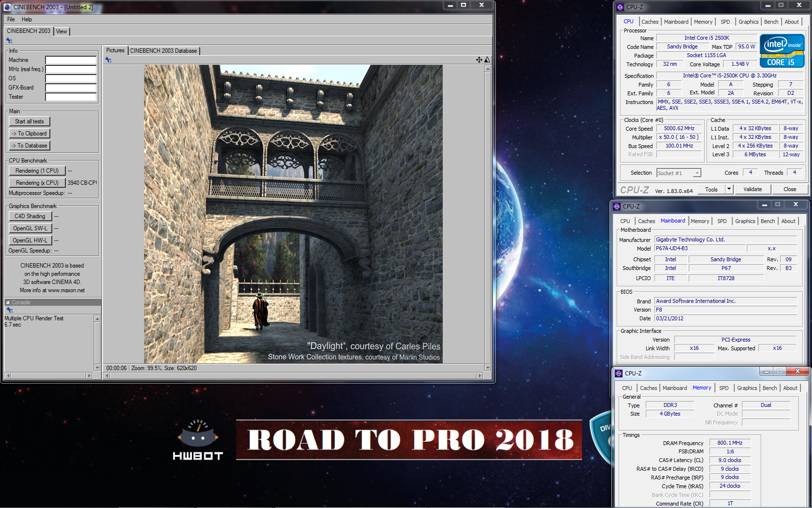812x508 pixels.
Task: Open Caches tab in the top CPU-Z window
Action: pyautogui.click(x=650, y=22)
